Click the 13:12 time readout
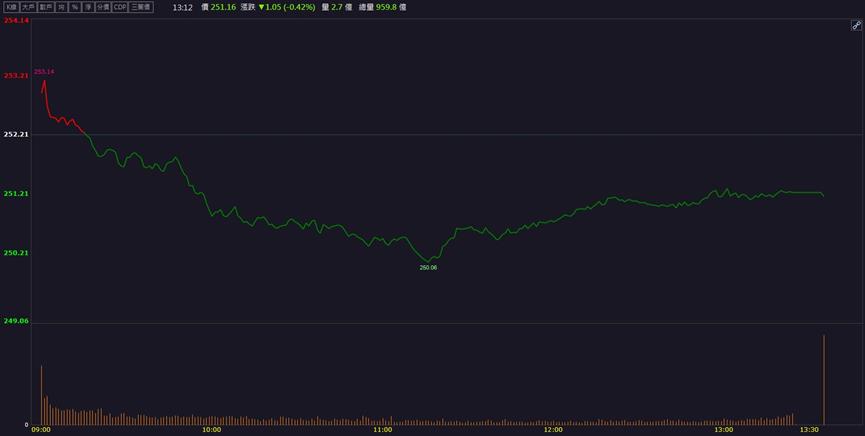This screenshot has width=865, height=436. [x=183, y=8]
